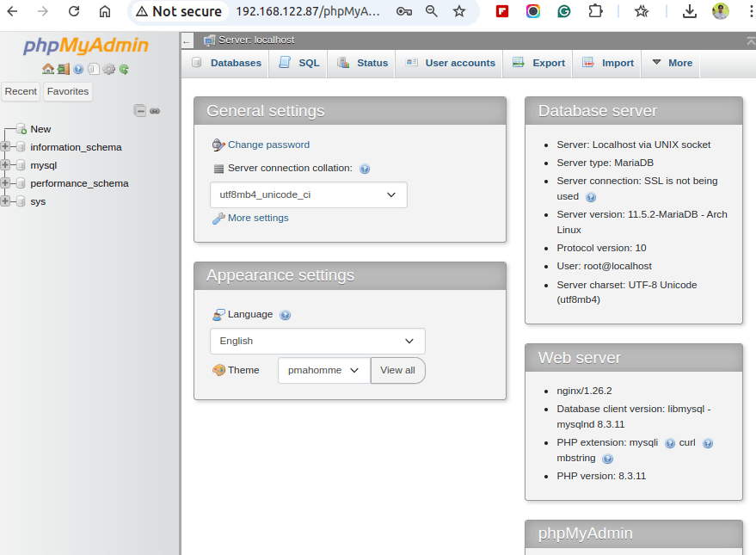Click the chain link icon in the navigation panel
The width and height of the screenshot is (756, 555).
155,111
